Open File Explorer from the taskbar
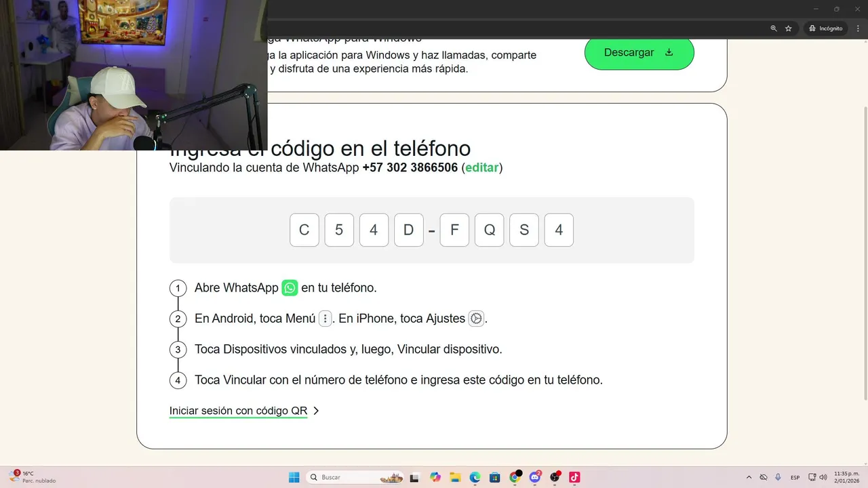868x488 pixels. click(455, 477)
